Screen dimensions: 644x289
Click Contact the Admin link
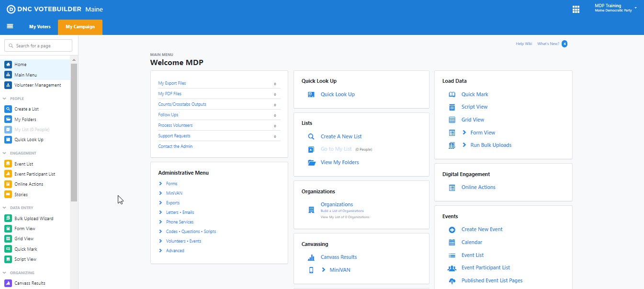(x=175, y=146)
